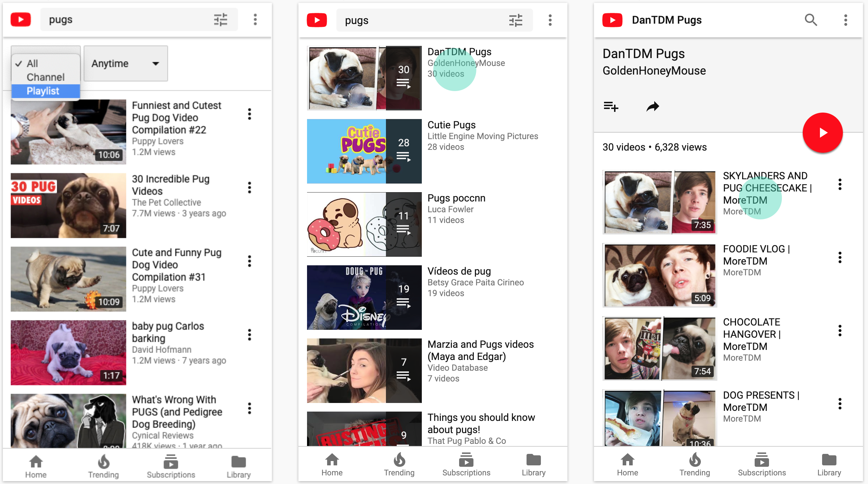Open options for FOODIE VLOG video
The height and width of the screenshot is (484, 868).
click(840, 257)
